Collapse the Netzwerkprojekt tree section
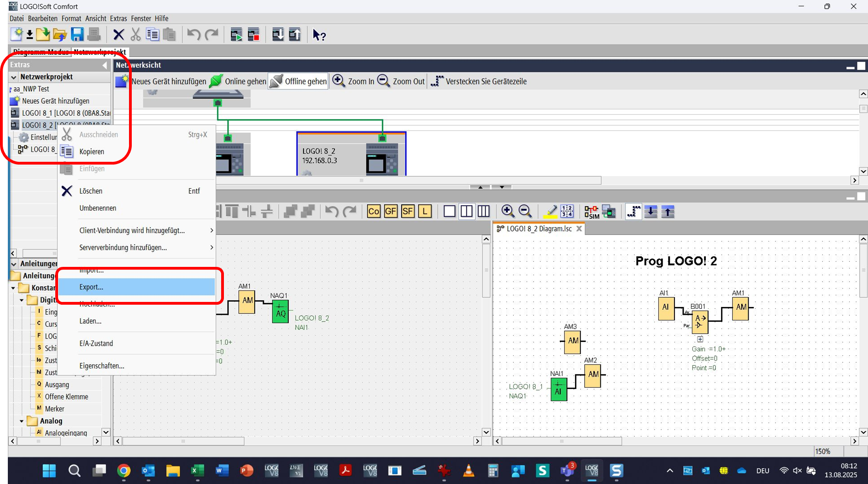 14,77
